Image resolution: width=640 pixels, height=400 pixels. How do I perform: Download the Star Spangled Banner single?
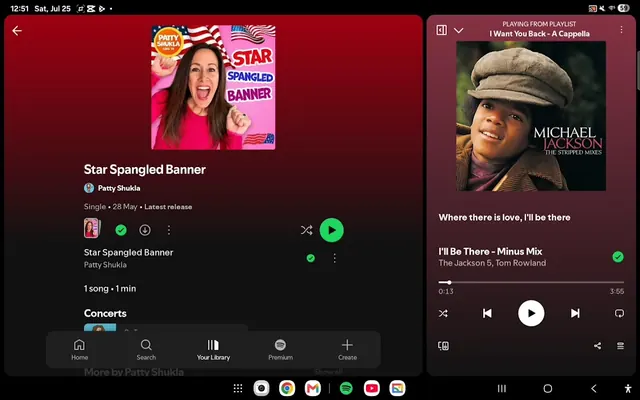[x=144, y=230]
